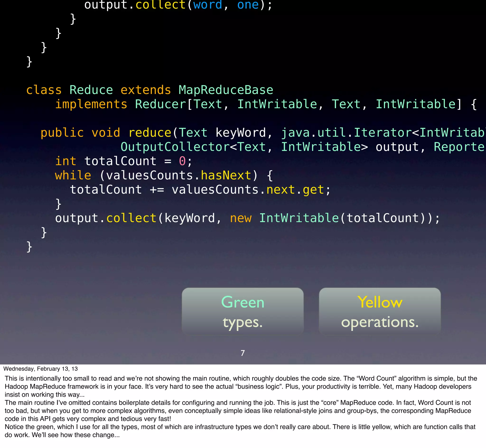Click 'public void reduce(Text keyWord' code line

tap(263, 133)
